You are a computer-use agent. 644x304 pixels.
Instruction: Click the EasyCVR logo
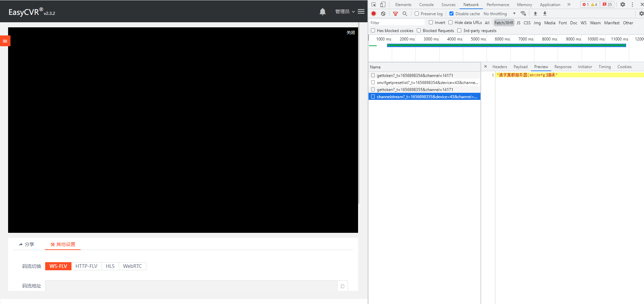(32, 12)
